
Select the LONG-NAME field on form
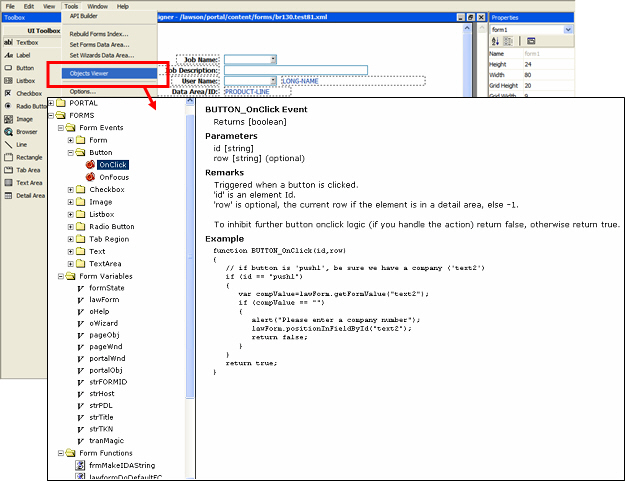pyautogui.click(x=353, y=81)
